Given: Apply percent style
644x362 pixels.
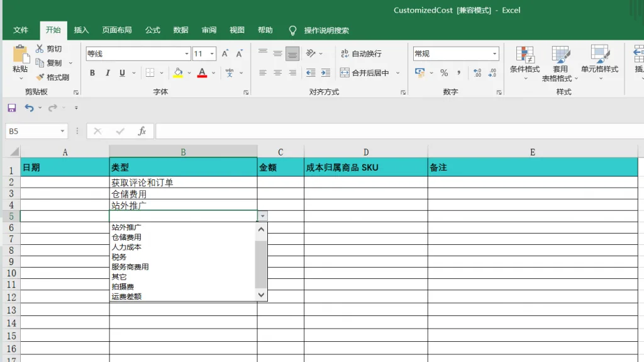Looking at the screenshot, I should (444, 73).
